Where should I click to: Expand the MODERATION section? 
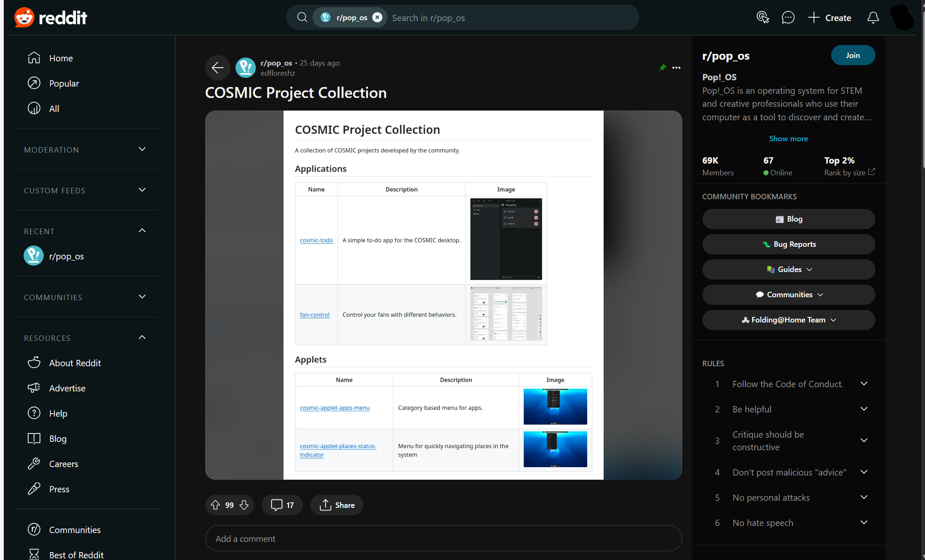click(x=142, y=149)
